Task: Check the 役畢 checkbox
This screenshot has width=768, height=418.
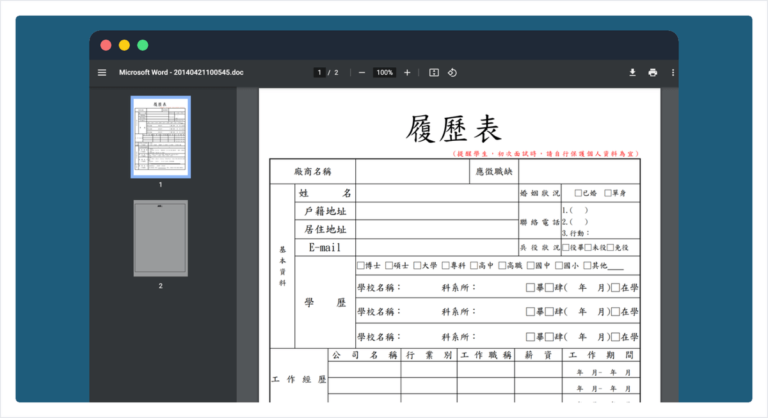Action: [566, 247]
